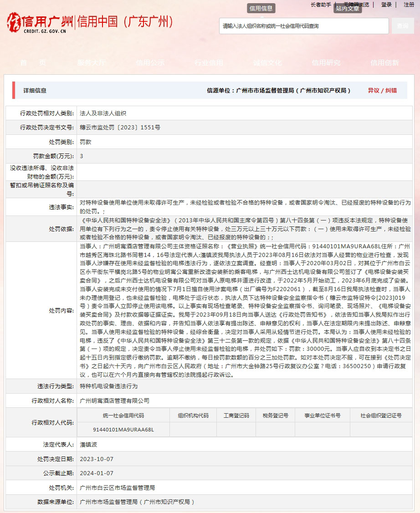Click the 详细信息 section heading
Screen dimensions: 420x513
[35, 91]
